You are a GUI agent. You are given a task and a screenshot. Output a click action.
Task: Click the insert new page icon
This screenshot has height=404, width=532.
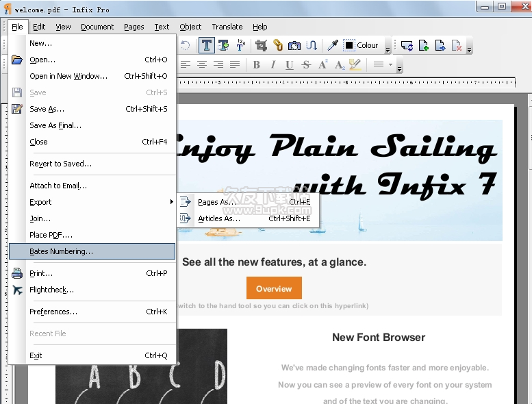(x=423, y=45)
